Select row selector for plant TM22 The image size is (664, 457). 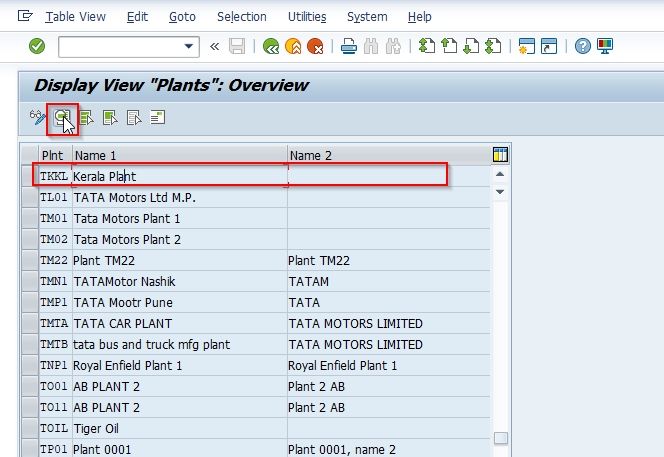(x=30, y=260)
